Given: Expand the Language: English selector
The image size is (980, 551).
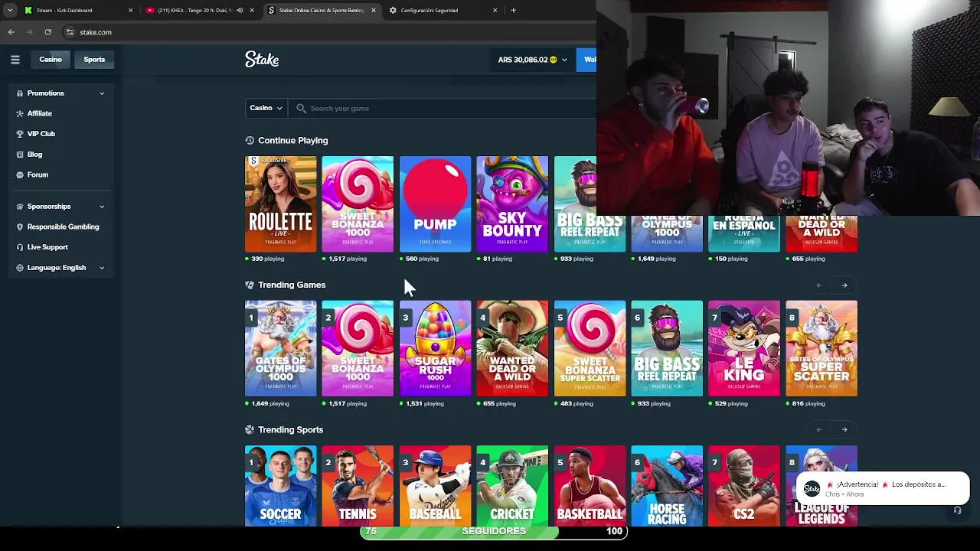Looking at the screenshot, I should pos(60,268).
